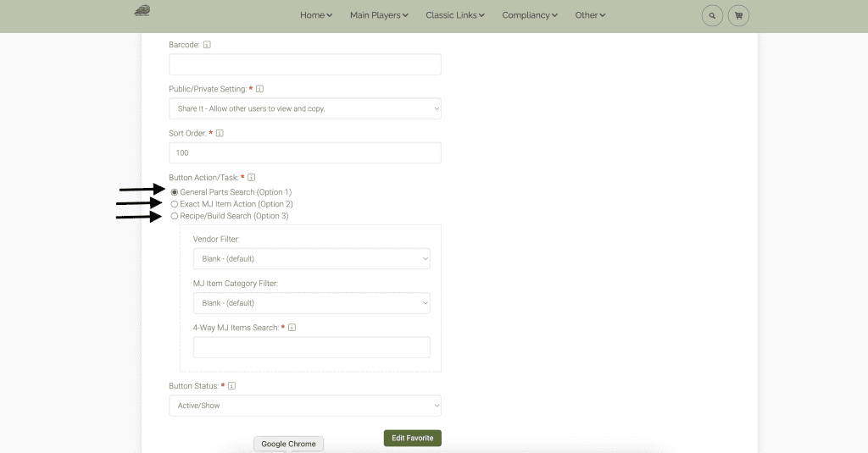Select General Parts Search (Option 1) radio

pos(175,192)
